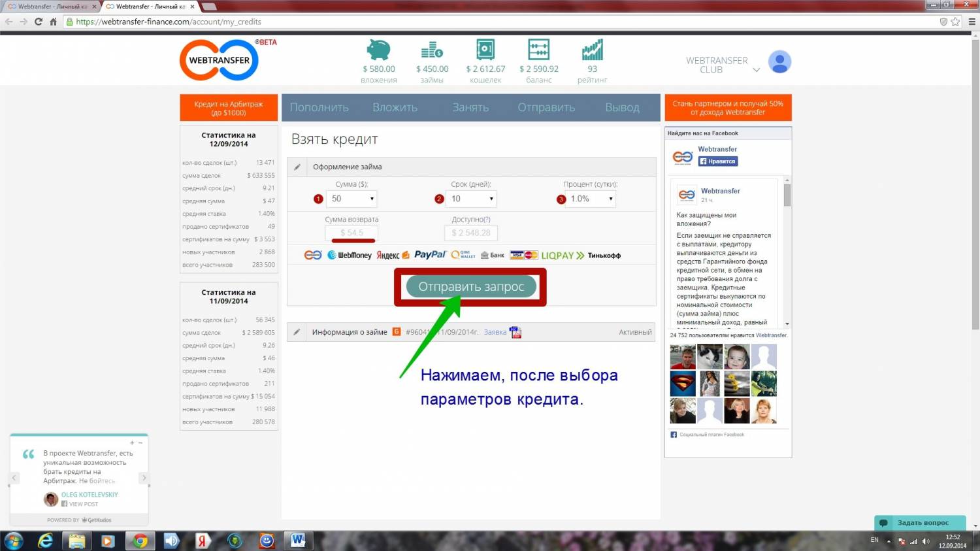Click the volume icon in system tray
Screen dimensions: 980x551
pos(926,541)
